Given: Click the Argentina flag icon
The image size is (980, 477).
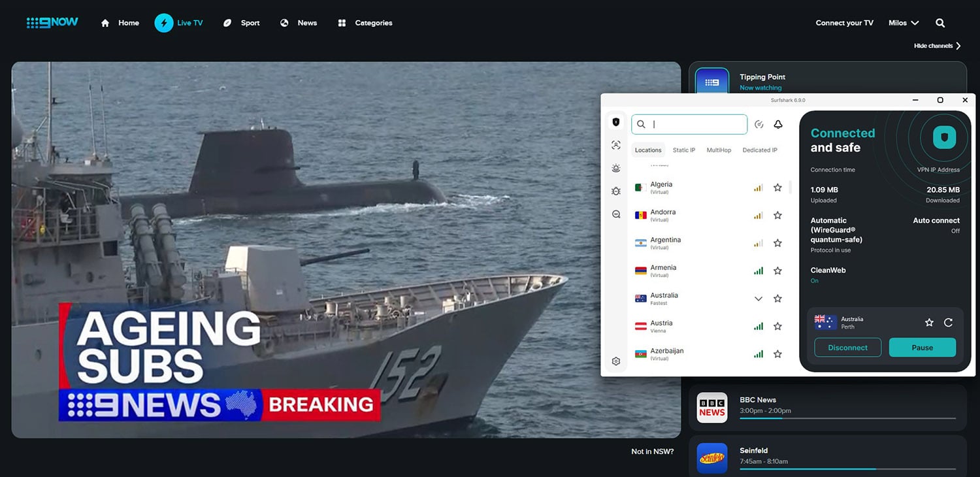Looking at the screenshot, I should point(641,243).
